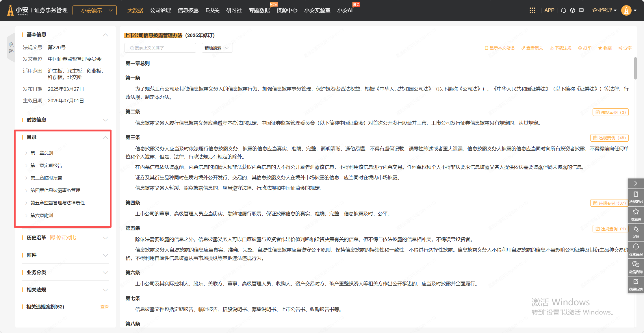644x333 pixels.
Task: Click the 我要反馈 feedback icon
Action: pyautogui.click(x=636, y=284)
